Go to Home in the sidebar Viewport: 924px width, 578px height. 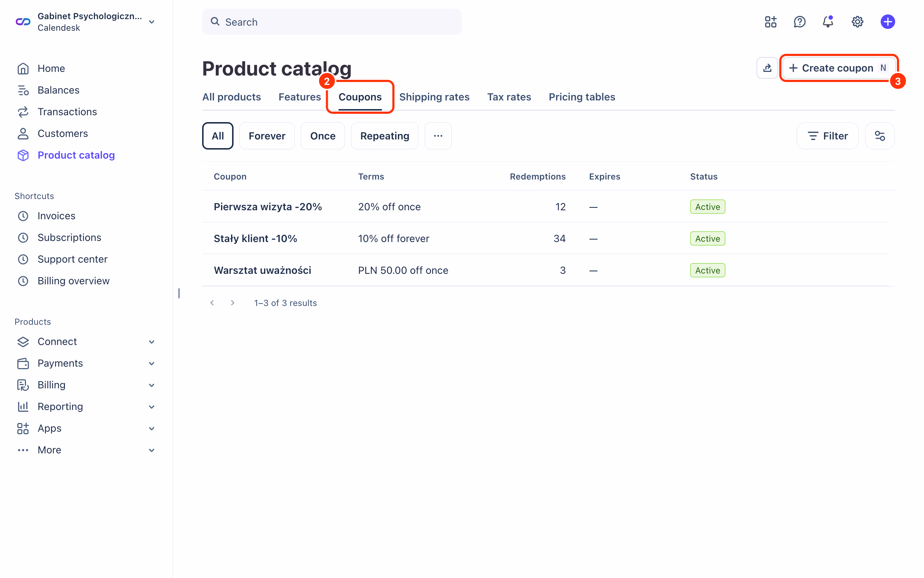click(51, 68)
